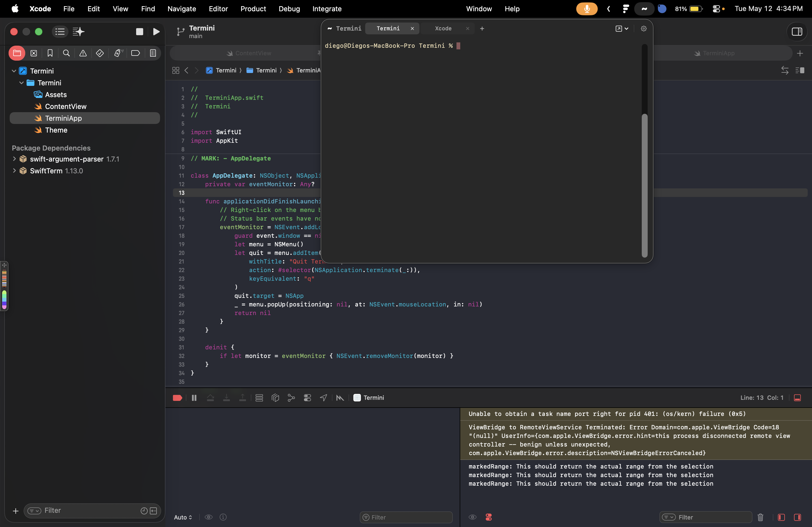Close the Termini terminal tab
Screen dimensions: 812x527
coord(412,29)
